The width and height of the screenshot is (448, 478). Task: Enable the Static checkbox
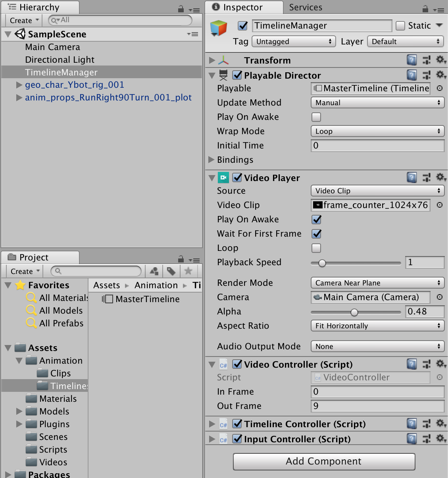coord(401,26)
